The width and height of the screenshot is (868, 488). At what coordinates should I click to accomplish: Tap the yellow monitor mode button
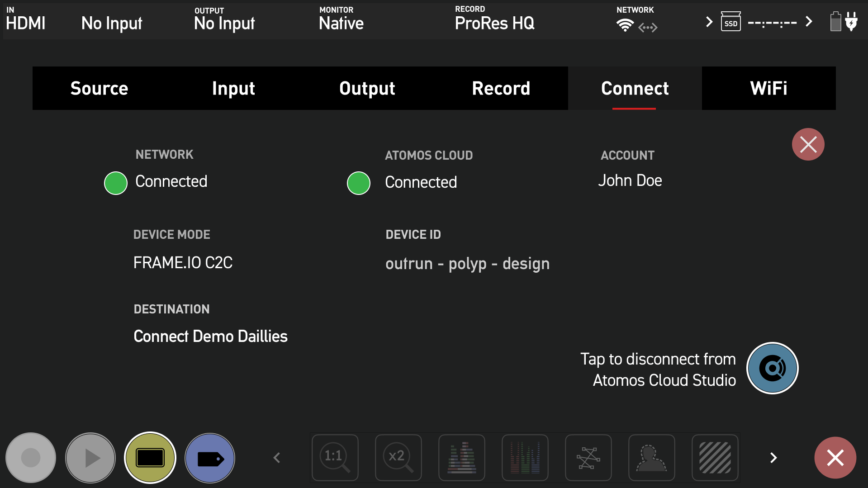point(150,458)
